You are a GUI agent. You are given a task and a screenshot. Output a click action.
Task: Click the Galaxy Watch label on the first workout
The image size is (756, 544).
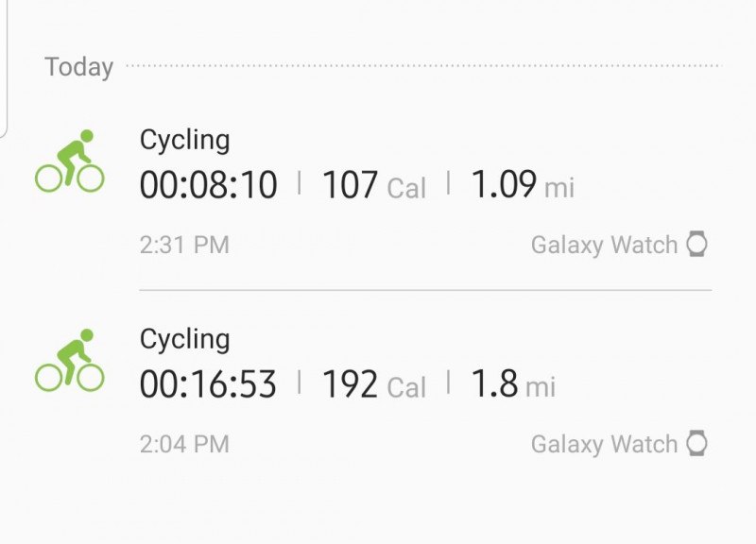pyautogui.click(x=604, y=246)
